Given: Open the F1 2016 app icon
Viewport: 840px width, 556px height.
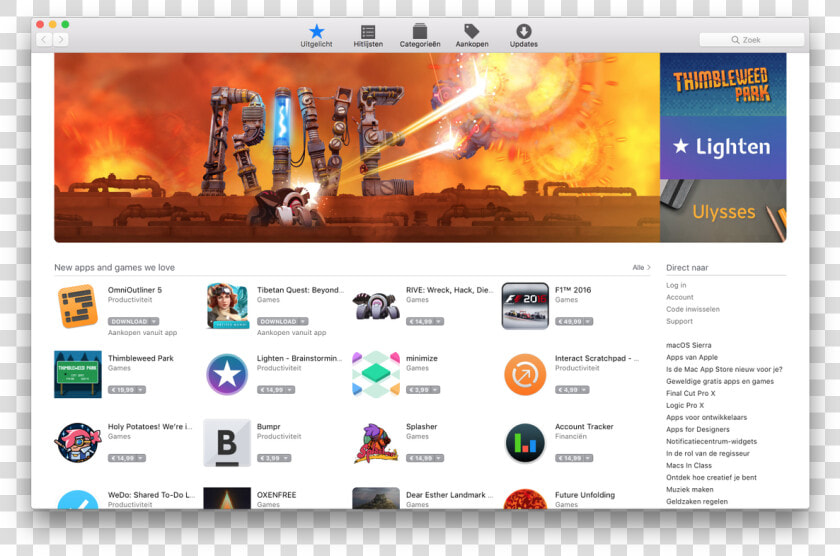Looking at the screenshot, I should click(x=525, y=306).
